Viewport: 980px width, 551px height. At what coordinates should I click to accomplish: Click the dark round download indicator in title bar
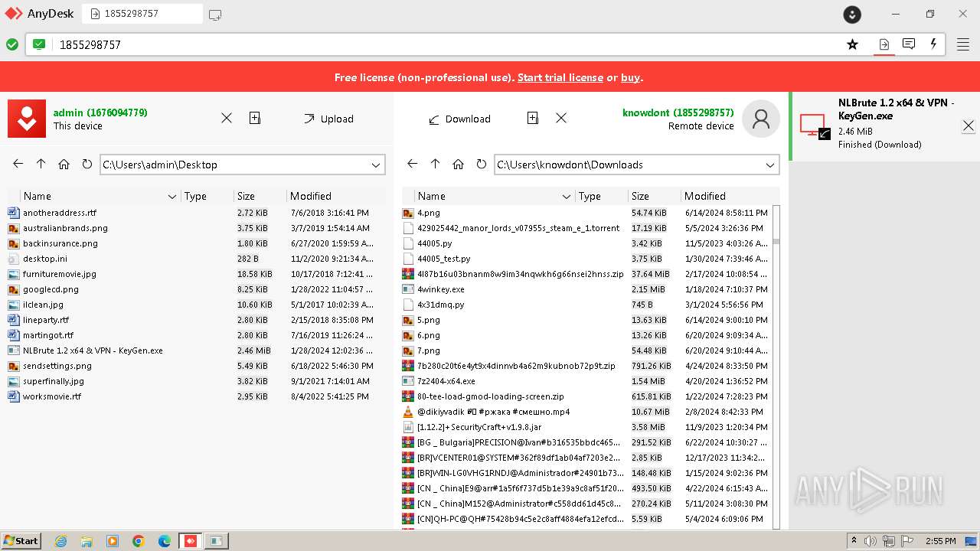[852, 15]
